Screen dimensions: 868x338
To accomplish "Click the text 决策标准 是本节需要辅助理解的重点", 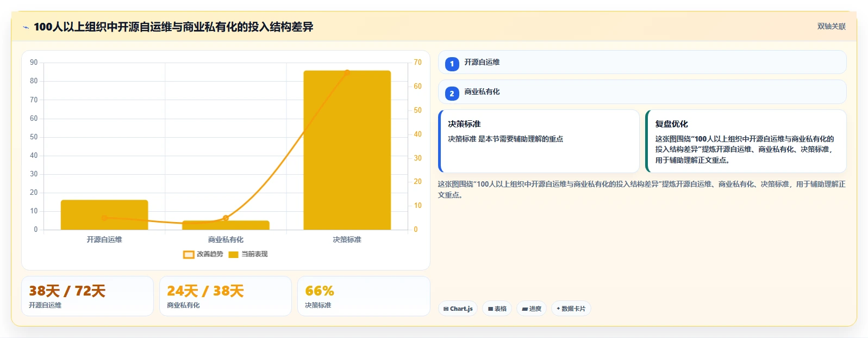I will pos(505,139).
